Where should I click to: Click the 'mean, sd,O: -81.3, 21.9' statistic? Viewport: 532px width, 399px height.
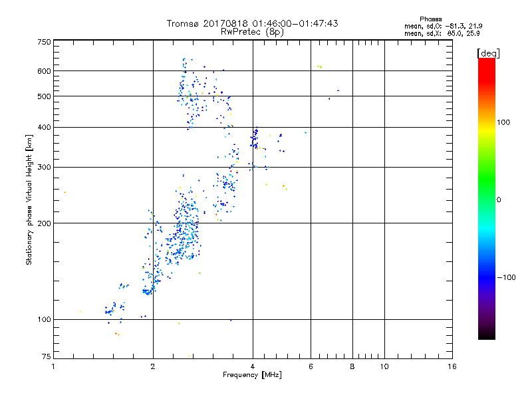[443, 26]
